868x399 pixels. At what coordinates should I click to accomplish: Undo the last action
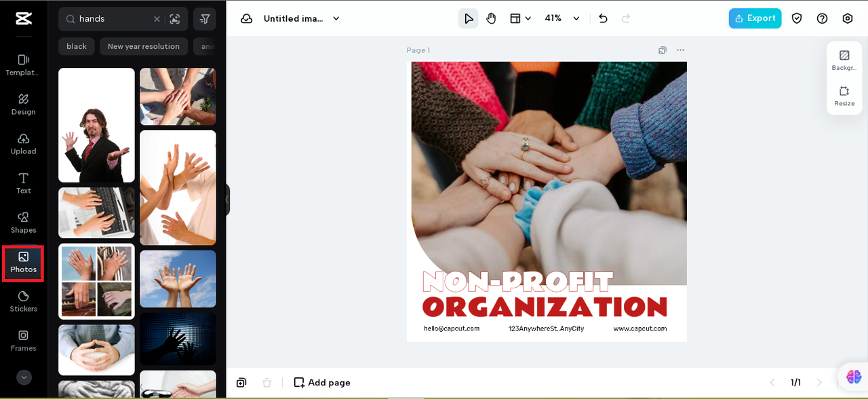603,18
